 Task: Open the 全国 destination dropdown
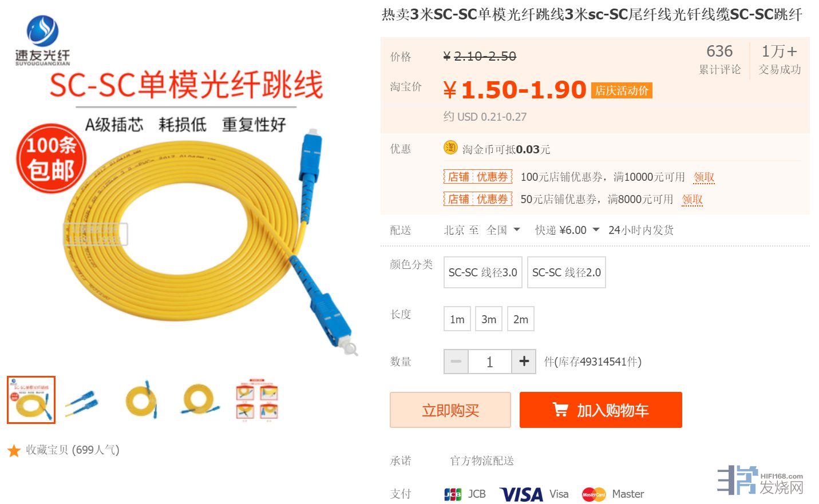503,230
